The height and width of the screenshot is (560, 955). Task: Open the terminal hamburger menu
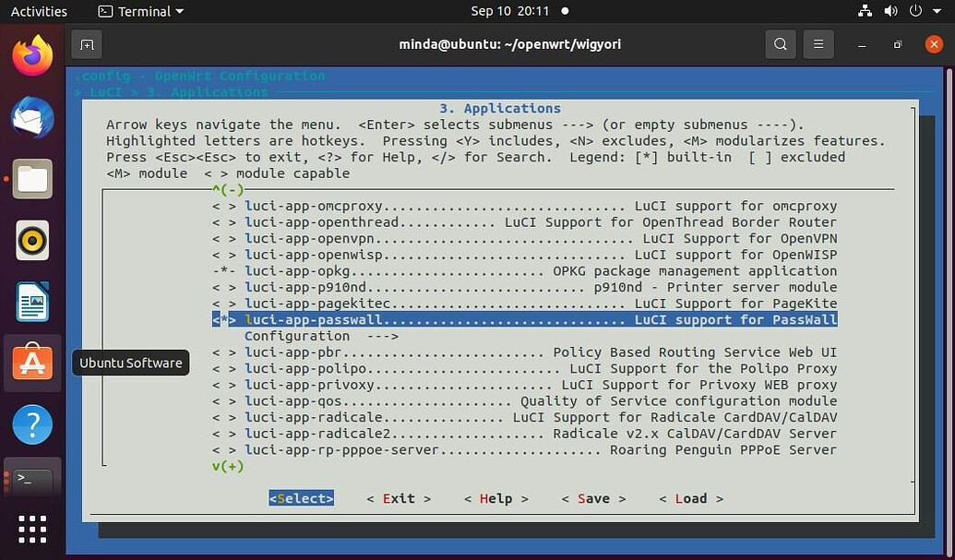(x=818, y=44)
